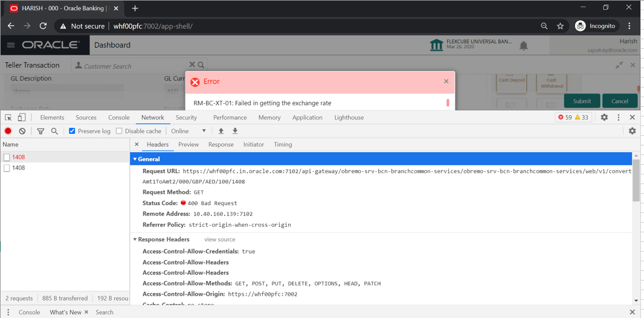
Task: Click the Cancel button
Action: pyautogui.click(x=620, y=101)
